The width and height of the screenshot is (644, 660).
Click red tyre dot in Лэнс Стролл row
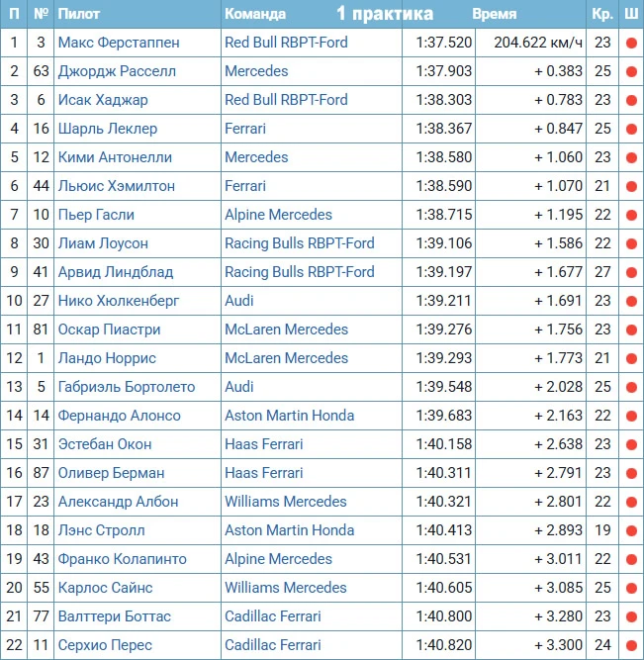tap(631, 530)
